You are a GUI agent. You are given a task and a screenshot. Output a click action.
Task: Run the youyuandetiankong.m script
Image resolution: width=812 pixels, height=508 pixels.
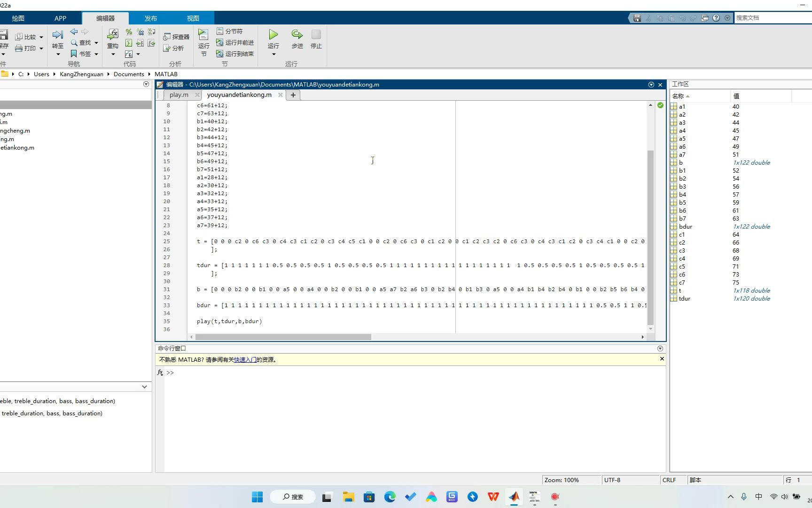pyautogui.click(x=273, y=38)
